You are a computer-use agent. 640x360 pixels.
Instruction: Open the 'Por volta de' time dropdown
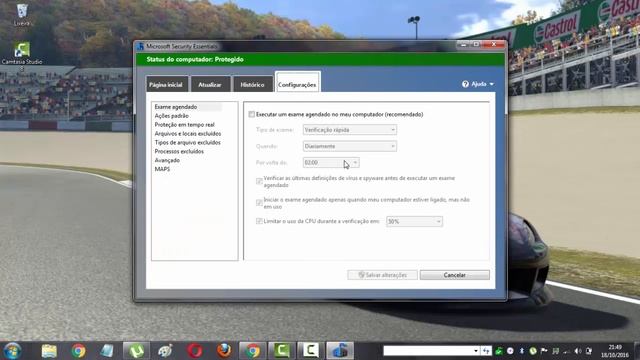[x=331, y=162]
